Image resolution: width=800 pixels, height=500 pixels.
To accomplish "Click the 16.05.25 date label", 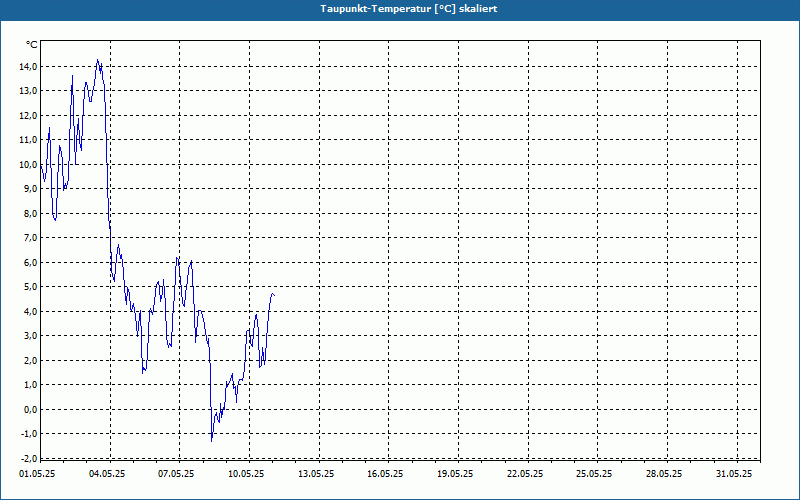I will tap(385, 474).
